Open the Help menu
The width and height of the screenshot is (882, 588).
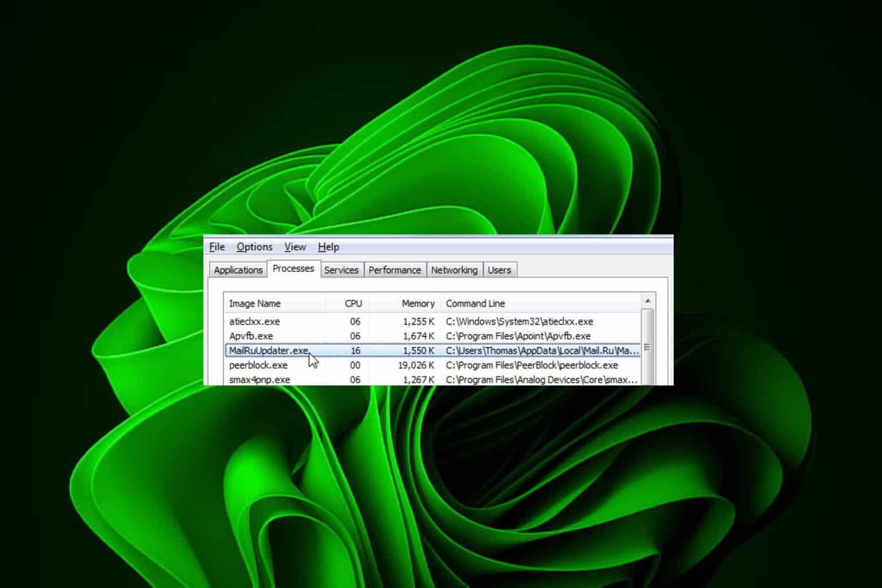(x=328, y=247)
